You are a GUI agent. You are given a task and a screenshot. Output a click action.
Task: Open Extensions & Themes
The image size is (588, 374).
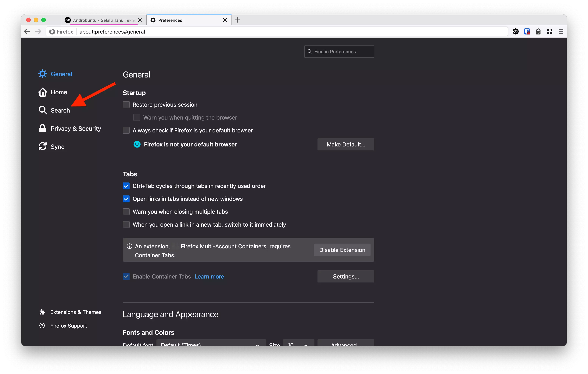(x=76, y=312)
